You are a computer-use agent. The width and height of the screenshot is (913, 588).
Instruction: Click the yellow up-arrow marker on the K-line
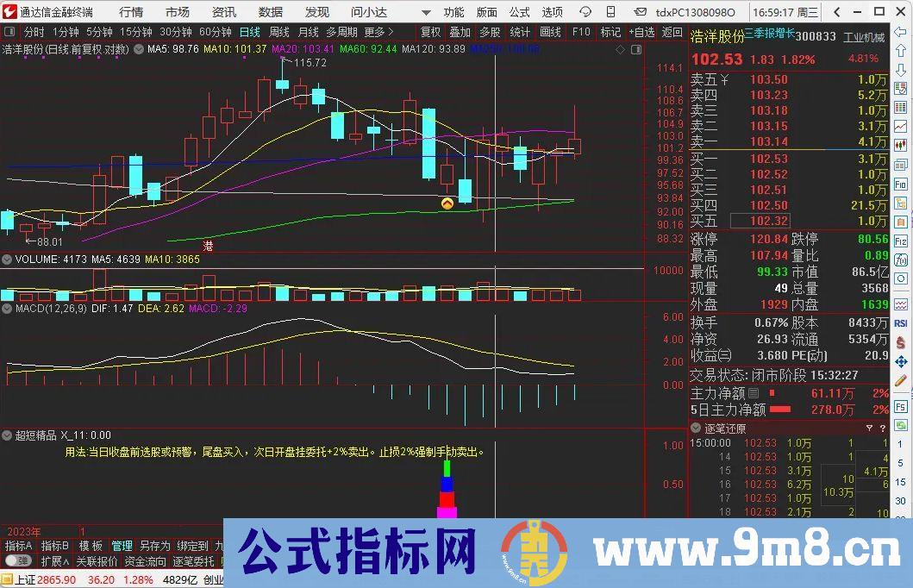(447, 203)
